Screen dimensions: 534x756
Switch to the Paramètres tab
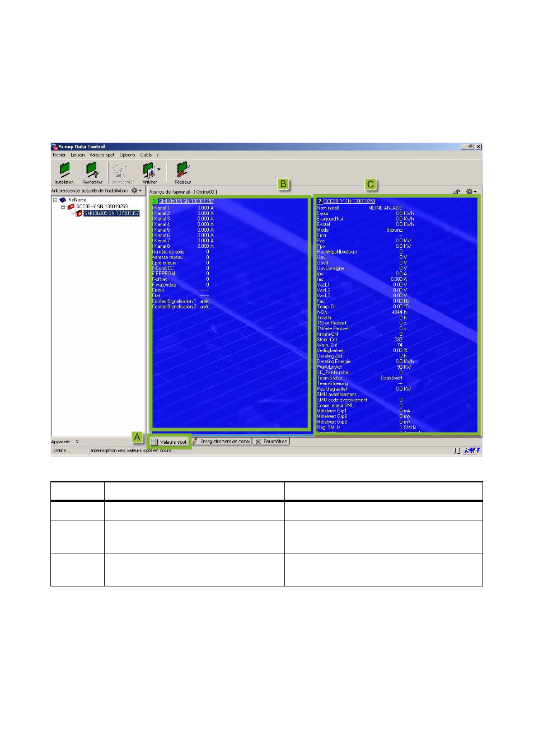point(271,442)
